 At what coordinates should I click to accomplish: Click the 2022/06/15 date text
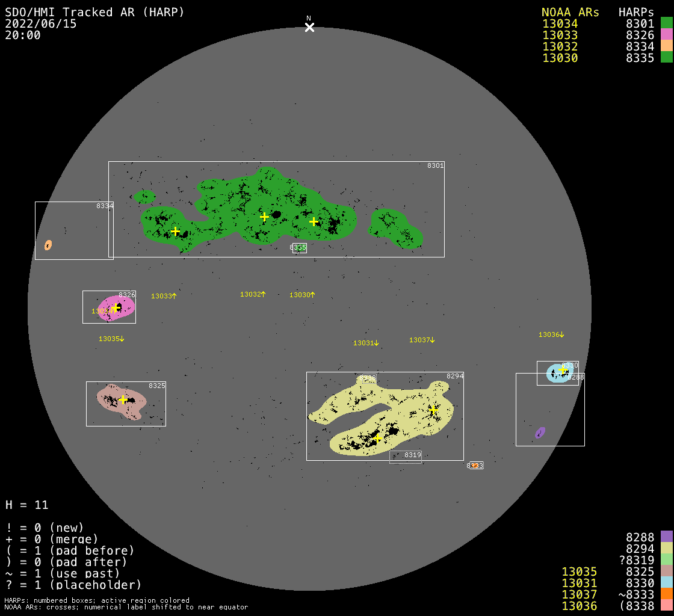click(40, 24)
